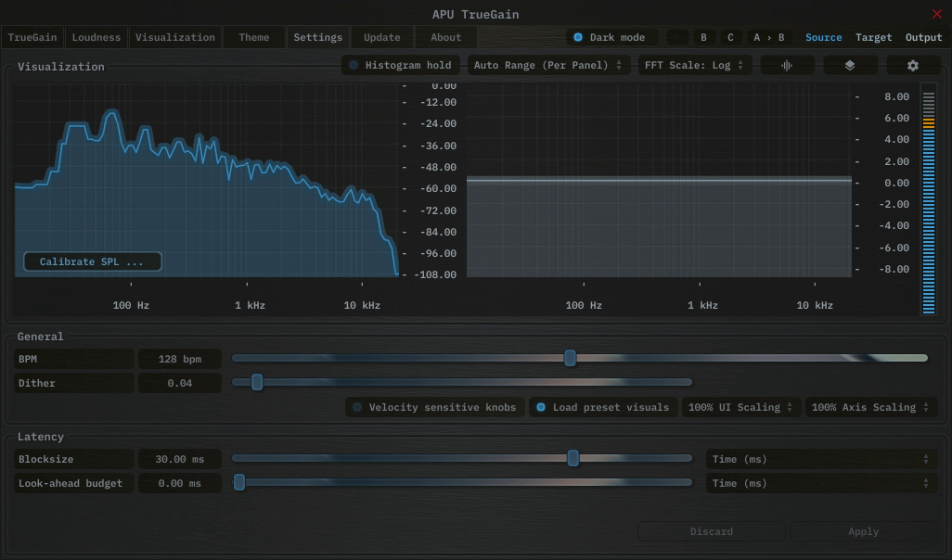This screenshot has width=952, height=560.
Task: Expand FFT Scale: Log dropdown
Action: (694, 66)
